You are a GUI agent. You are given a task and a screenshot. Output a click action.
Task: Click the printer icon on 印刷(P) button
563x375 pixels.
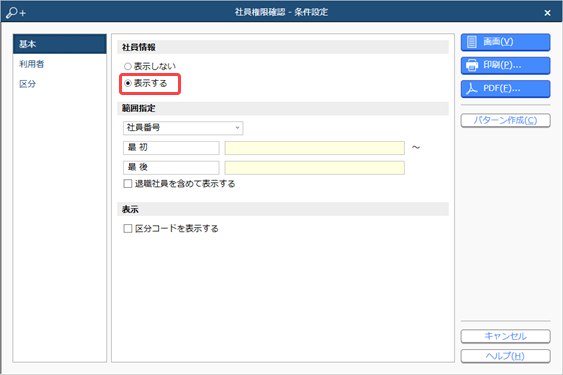click(x=472, y=65)
